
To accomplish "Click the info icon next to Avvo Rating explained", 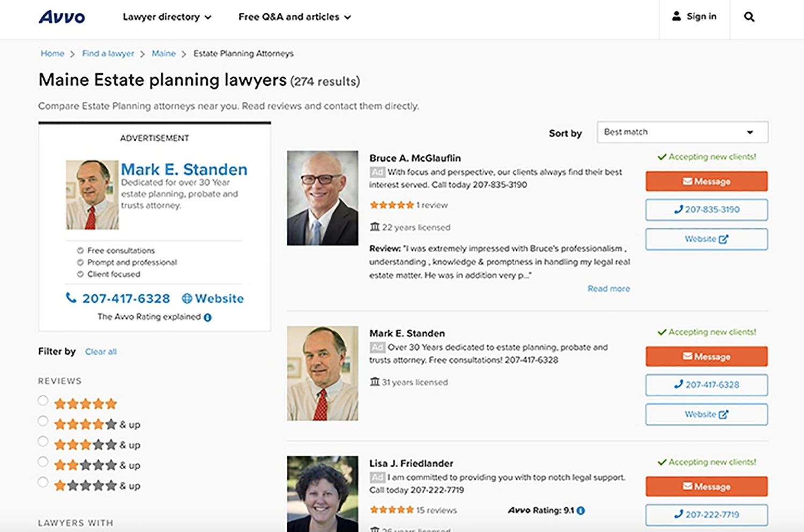I will pos(208,317).
